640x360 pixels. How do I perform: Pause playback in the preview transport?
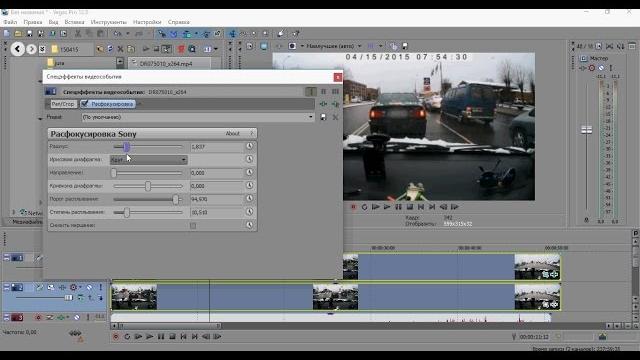[398, 207]
